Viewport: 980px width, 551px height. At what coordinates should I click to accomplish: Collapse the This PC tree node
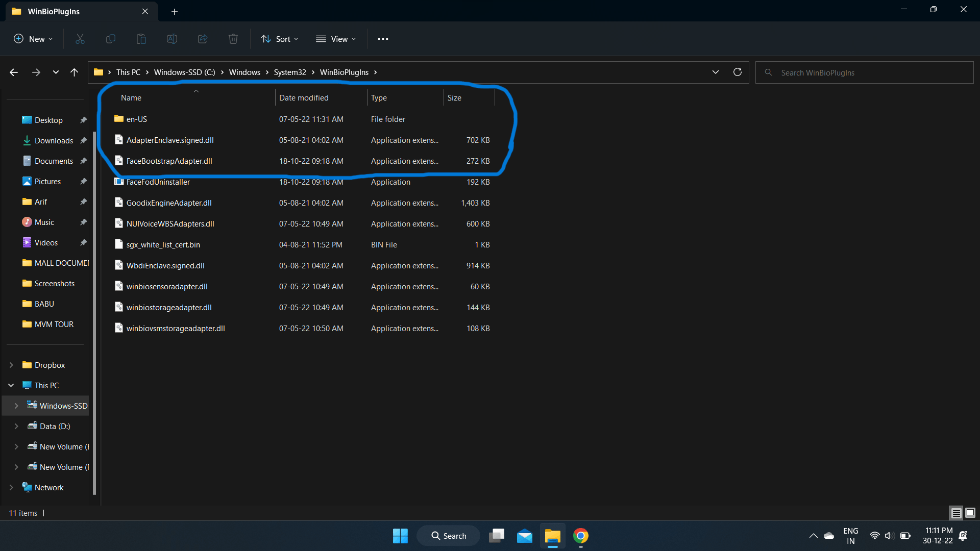pos(11,385)
